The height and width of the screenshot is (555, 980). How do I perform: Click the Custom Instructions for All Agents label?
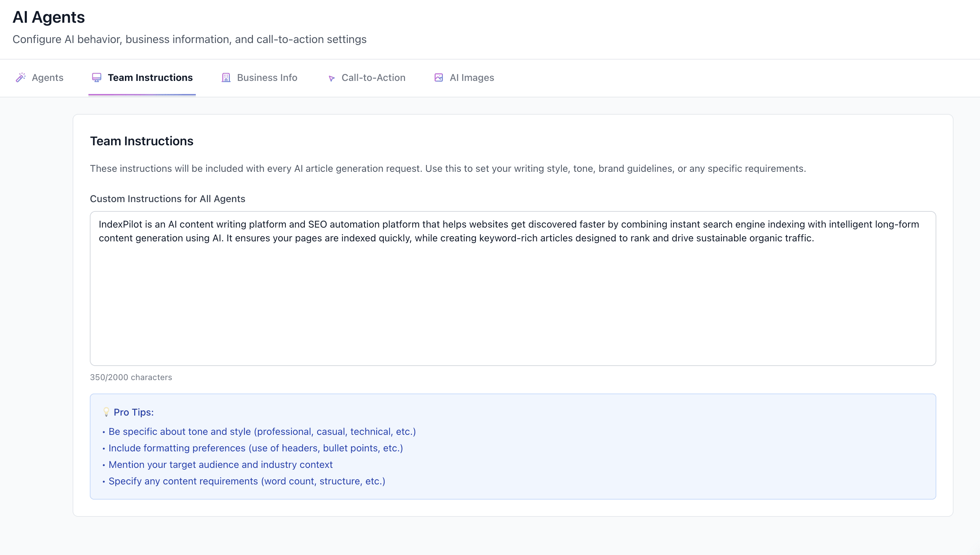tap(168, 199)
